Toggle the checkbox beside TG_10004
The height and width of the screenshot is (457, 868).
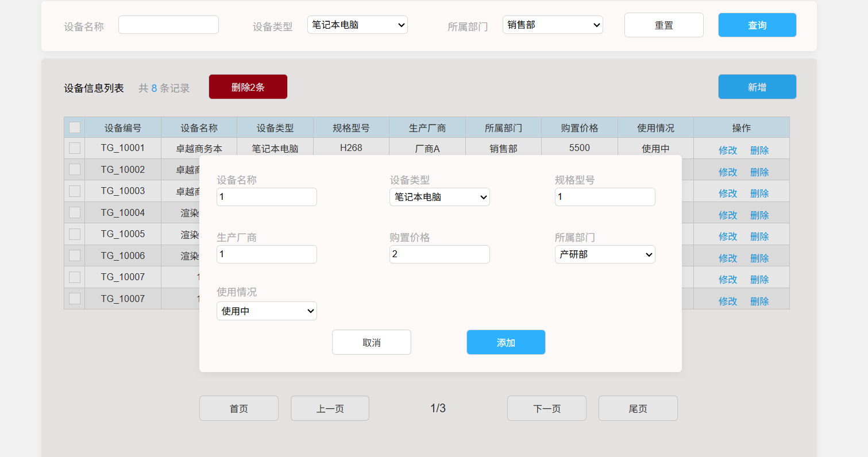tap(75, 212)
